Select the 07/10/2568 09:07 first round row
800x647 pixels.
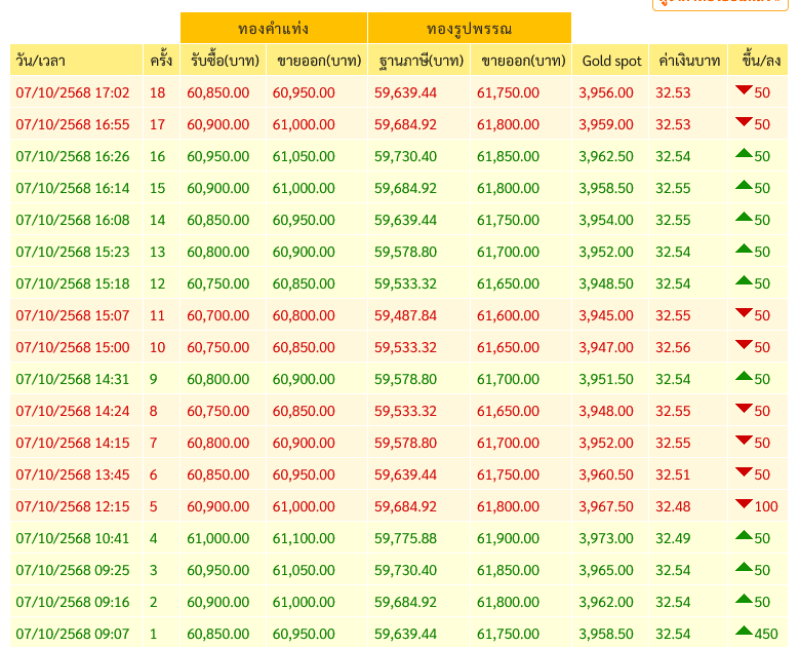coord(73,634)
